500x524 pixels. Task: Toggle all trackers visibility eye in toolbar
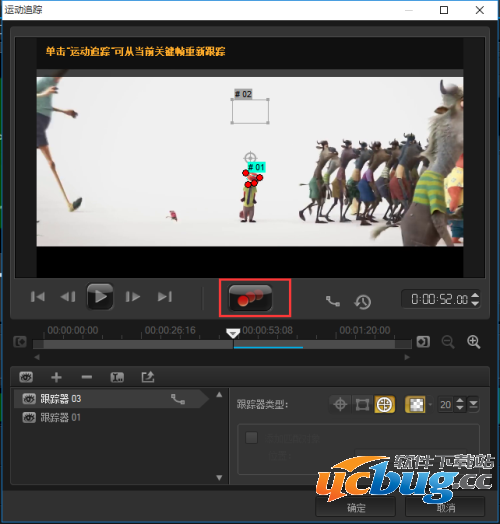click(x=26, y=377)
